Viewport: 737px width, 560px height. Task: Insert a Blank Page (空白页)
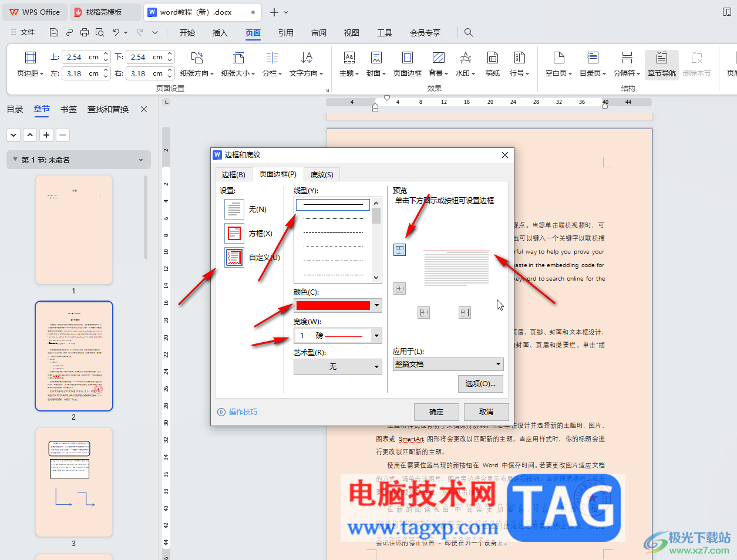point(558,64)
